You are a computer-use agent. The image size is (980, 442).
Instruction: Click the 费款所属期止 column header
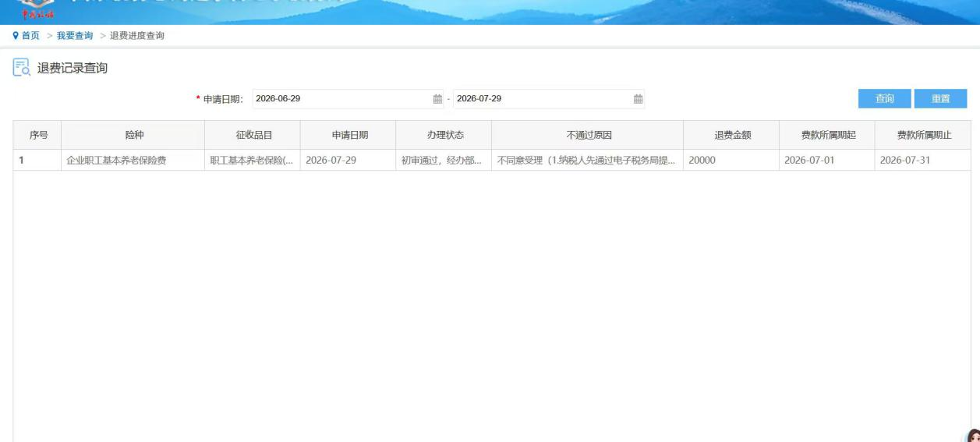[x=924, y=135]
